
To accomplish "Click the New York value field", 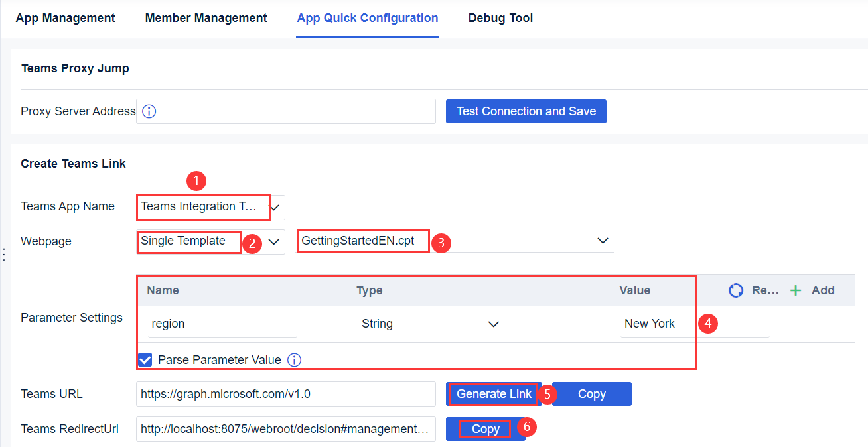I will tap(695, 324).
